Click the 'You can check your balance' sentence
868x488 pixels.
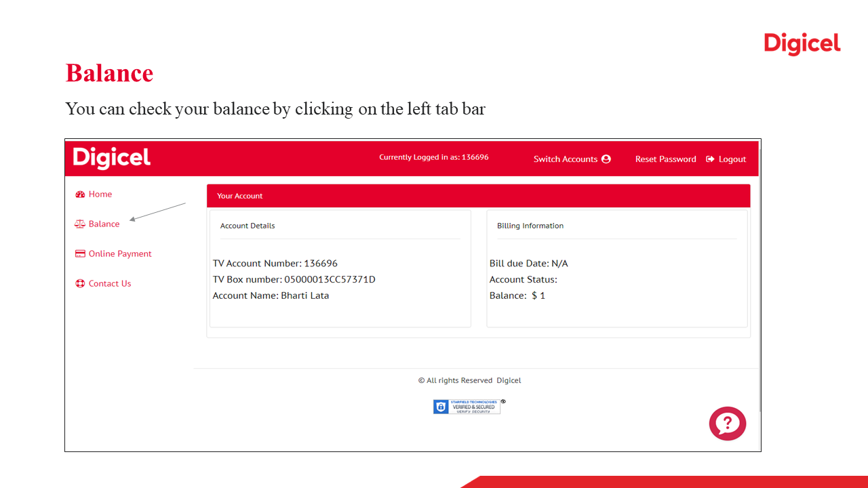275,108
